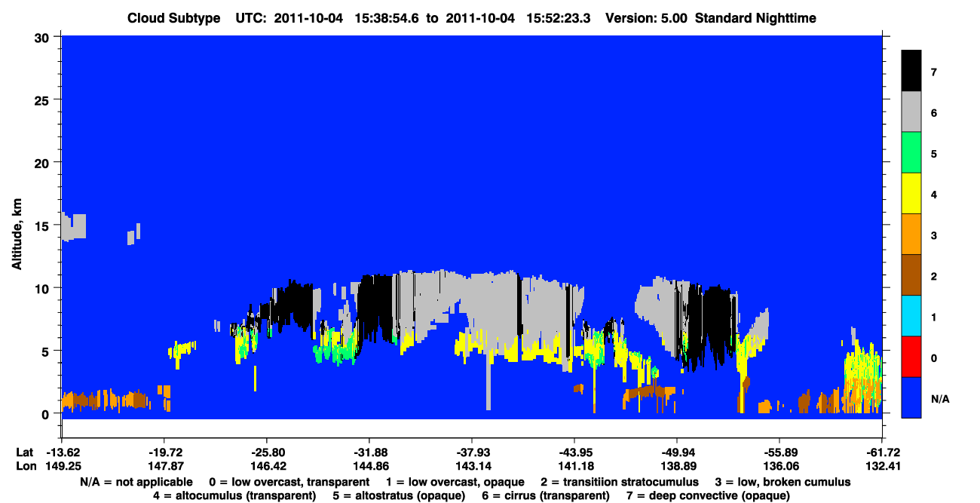Click longitude value 132.41
The image size is (980, 503).
[882, 467]
